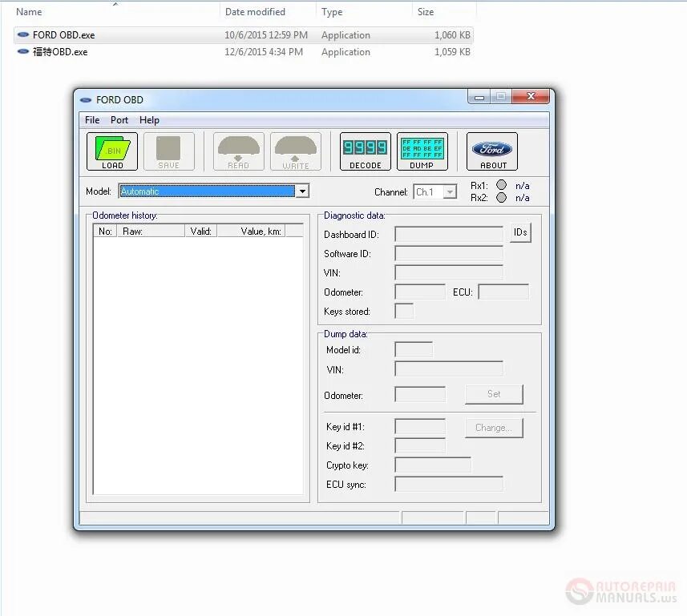Open the Ford ABOUT icon
This screenshot has height=616, width=687.
[x=492, y=151]
